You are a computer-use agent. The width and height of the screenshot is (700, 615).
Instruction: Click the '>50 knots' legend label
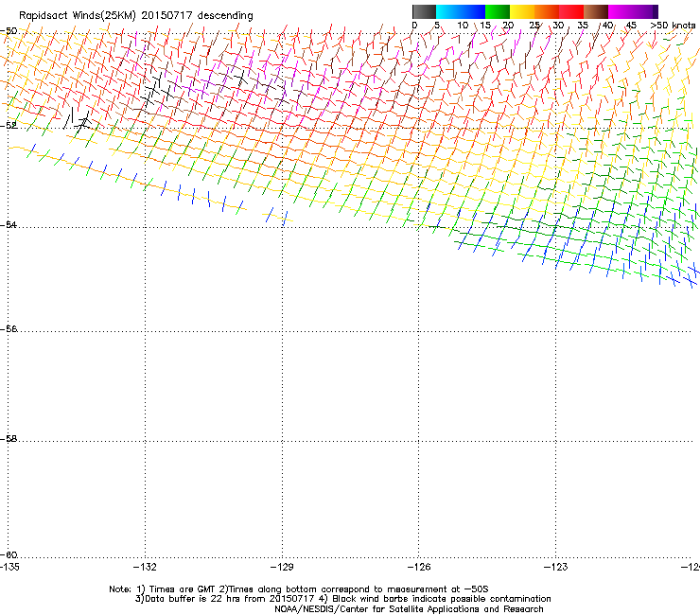click(673, 25)
